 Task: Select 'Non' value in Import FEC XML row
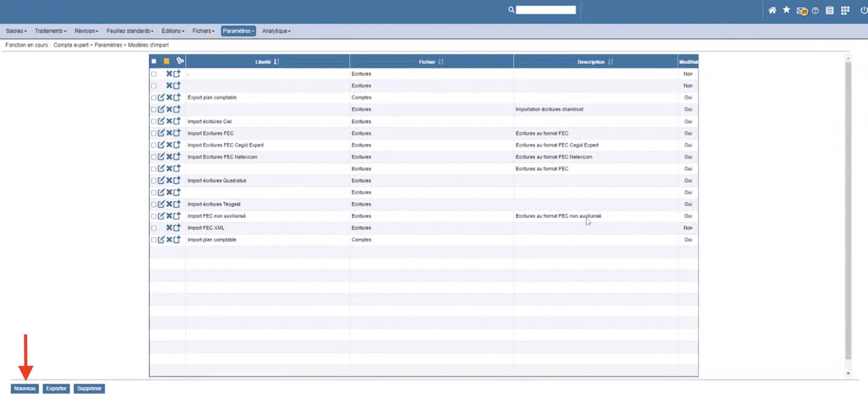tap(688, 227)
